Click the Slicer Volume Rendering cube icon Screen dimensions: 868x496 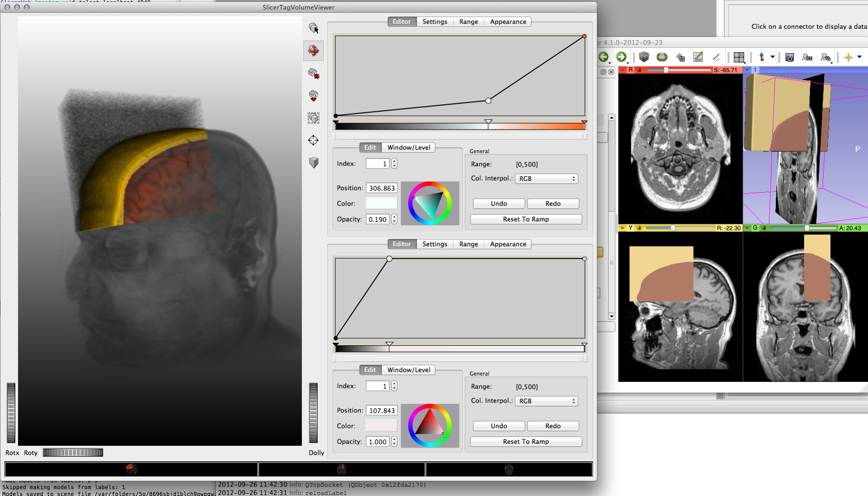point(644,57)
